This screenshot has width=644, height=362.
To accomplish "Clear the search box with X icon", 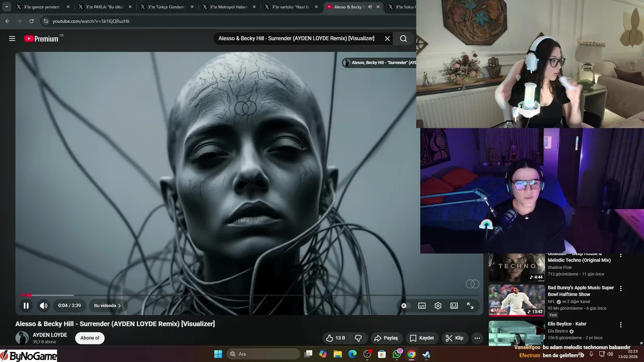I will pos(387,39).
